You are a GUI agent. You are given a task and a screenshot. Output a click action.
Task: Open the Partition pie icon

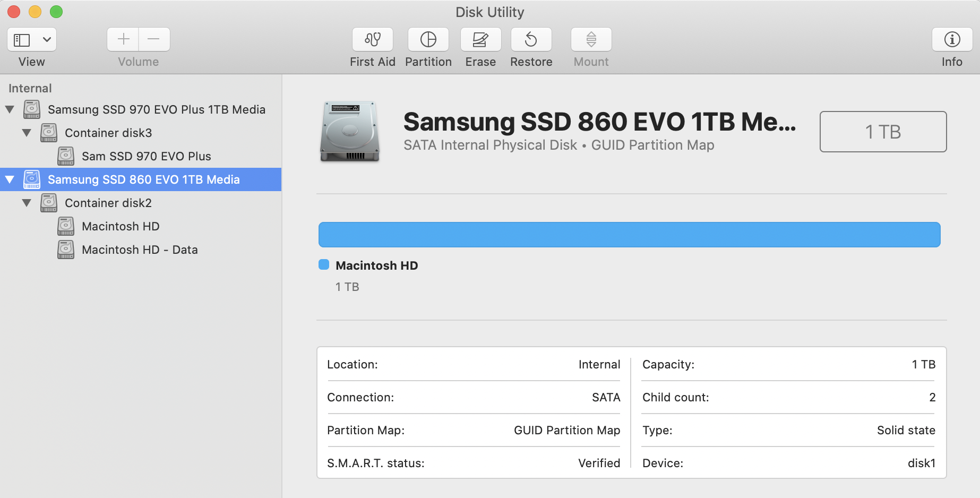pos(428,39)
